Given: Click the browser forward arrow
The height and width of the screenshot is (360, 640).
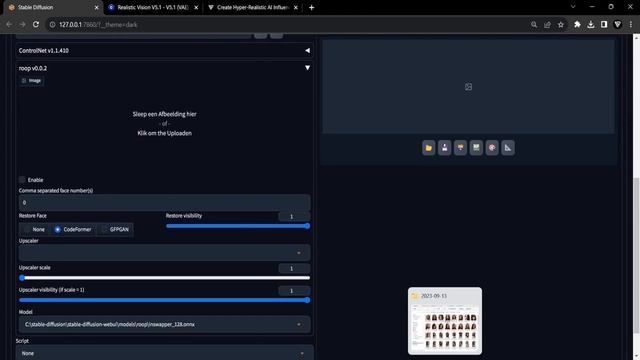Looking at the screenshot, I should pyautogui.click(x=22, y=24).
